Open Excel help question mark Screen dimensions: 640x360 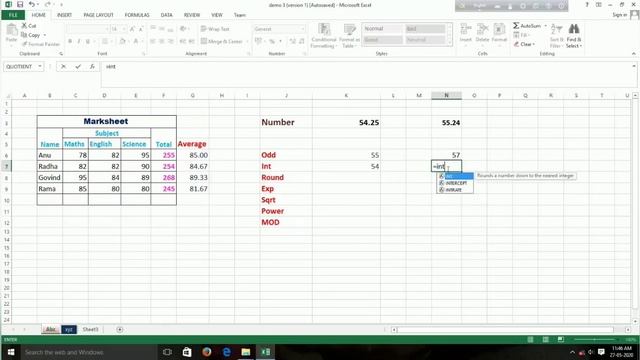(587, 5)
